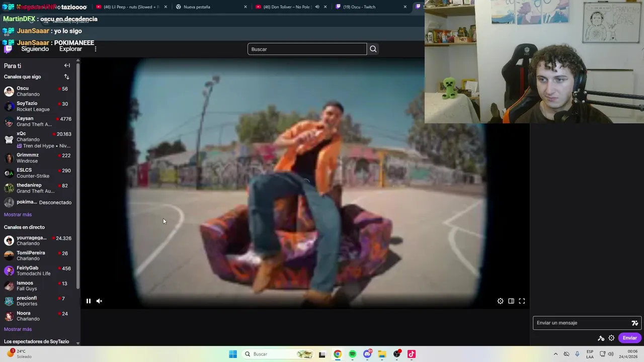This screenshot has width=644, height=362.
Task: Show more followed channels (first Mostrar más)
Action: [x=18, y=215]
